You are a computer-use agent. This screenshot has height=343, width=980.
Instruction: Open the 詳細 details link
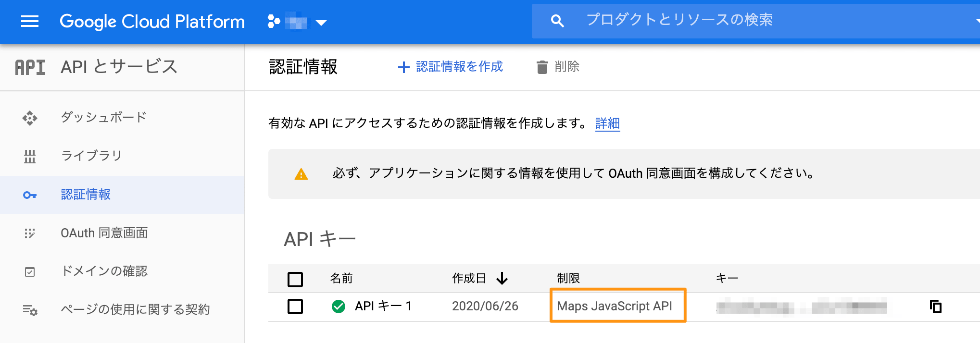coord(607,123)
